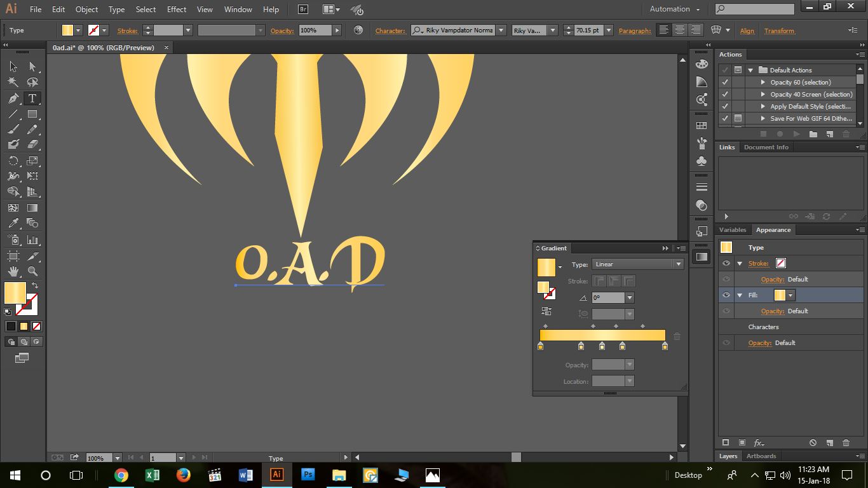Select the Eyedropper tool
868x488 pixels.
[13, 223]
